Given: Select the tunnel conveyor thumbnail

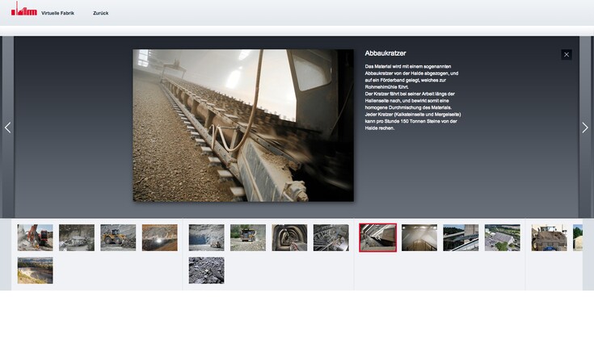Looking at the screenshot, I should (x=289, y=237).
